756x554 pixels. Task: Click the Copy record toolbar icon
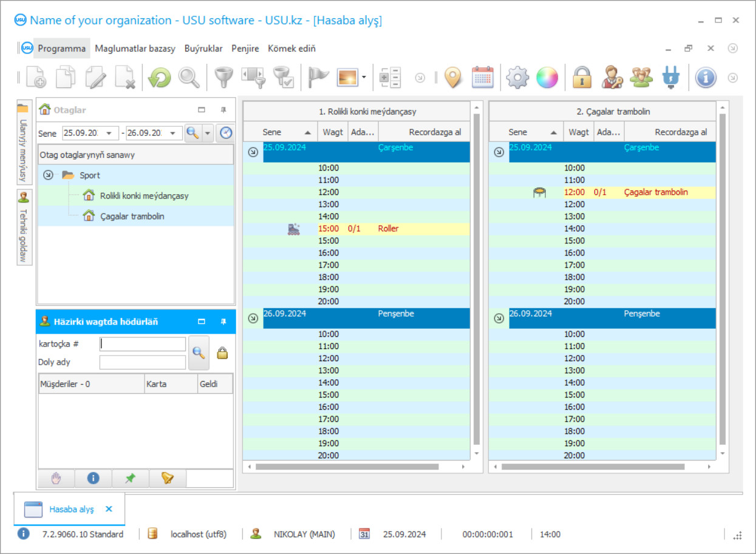(x=66, y=78)
